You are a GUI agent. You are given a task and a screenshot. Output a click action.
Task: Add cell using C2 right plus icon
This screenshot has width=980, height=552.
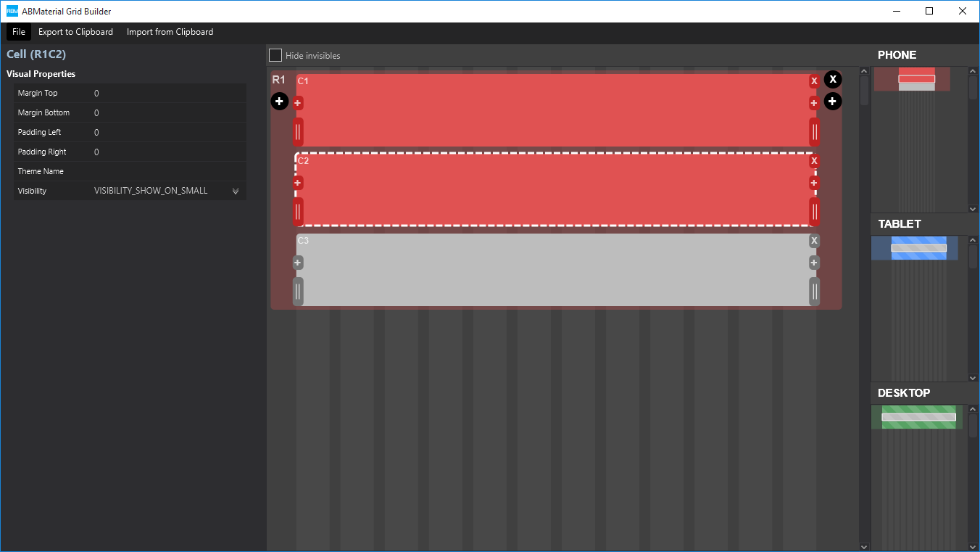pyautogui.click(x=814, y=183)
